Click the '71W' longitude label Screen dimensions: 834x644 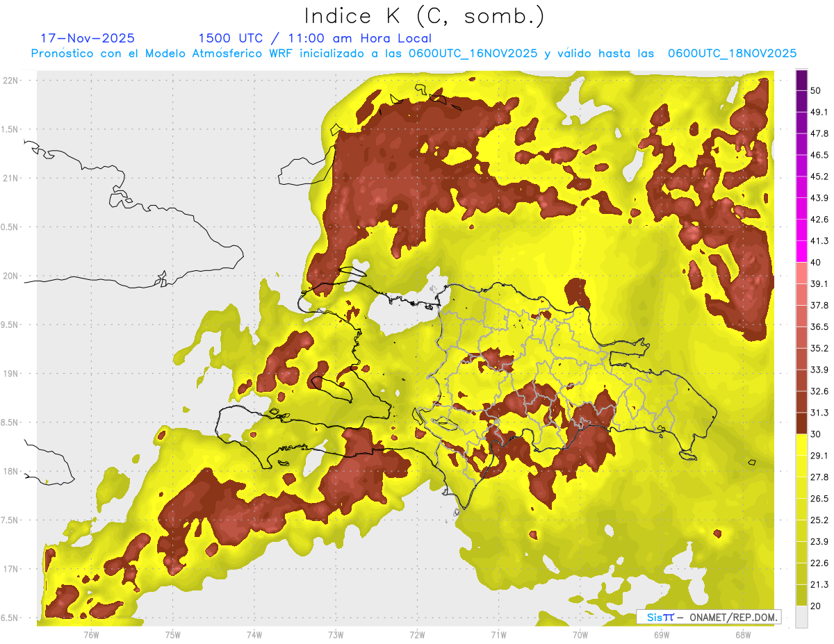(498, 635)
